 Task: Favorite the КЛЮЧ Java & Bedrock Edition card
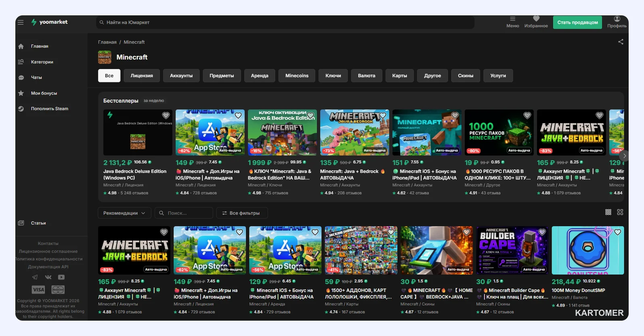(x=310, y=115)
